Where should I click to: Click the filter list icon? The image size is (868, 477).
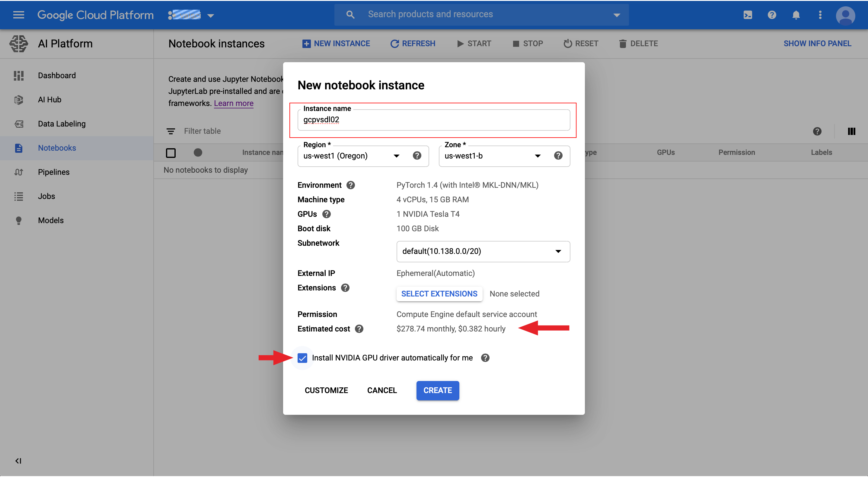(x=171, y=131)
